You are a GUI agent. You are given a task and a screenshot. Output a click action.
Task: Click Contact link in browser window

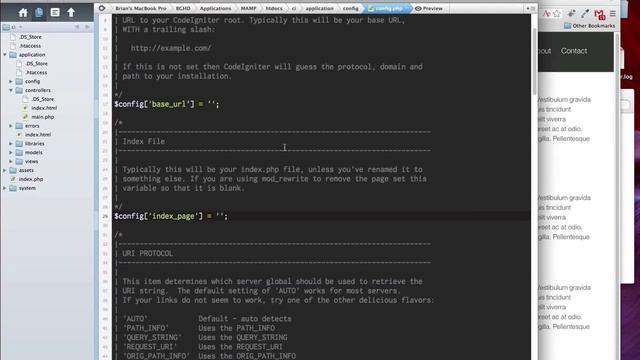click(x=574, y=51)
